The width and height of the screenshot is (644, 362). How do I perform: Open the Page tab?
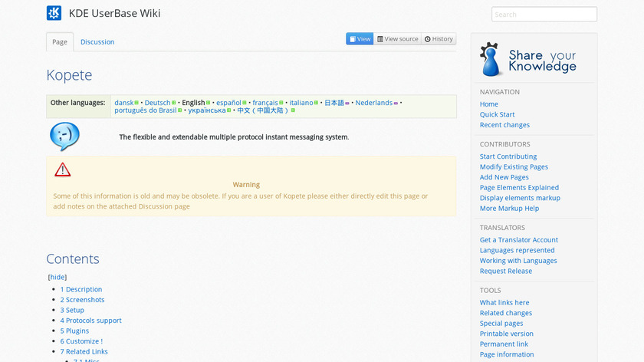tap(60, 42)
